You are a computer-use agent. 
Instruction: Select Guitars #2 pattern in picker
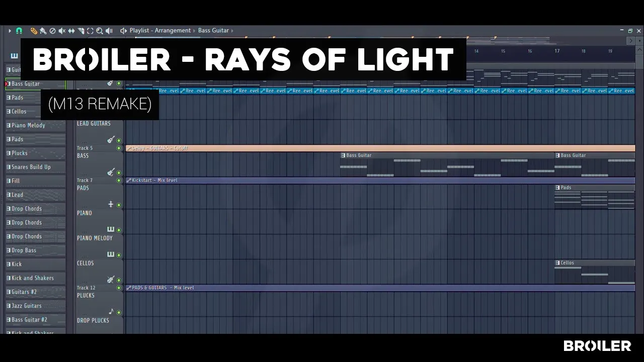click(x=35, y=292)
